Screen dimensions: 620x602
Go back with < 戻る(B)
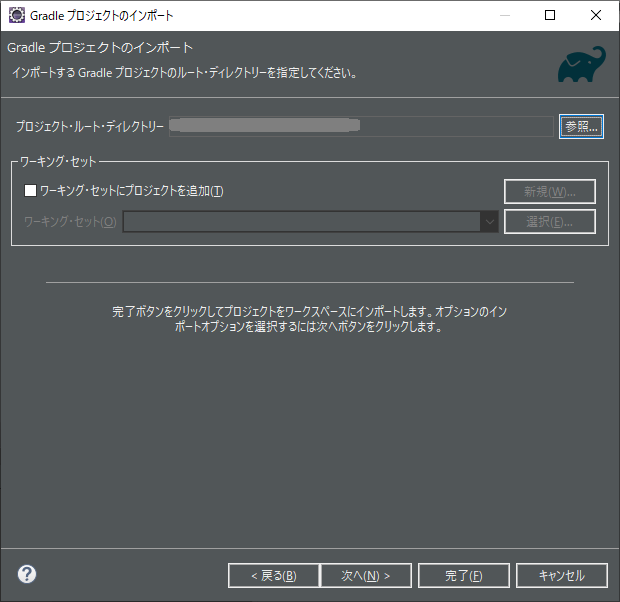point(274,575)
